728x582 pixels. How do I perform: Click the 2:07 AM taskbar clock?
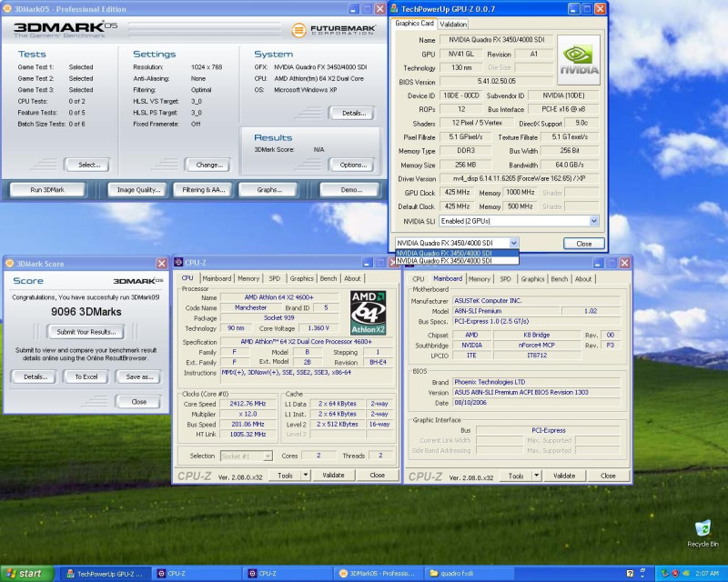pyautogui.click(x=707, y=574)
